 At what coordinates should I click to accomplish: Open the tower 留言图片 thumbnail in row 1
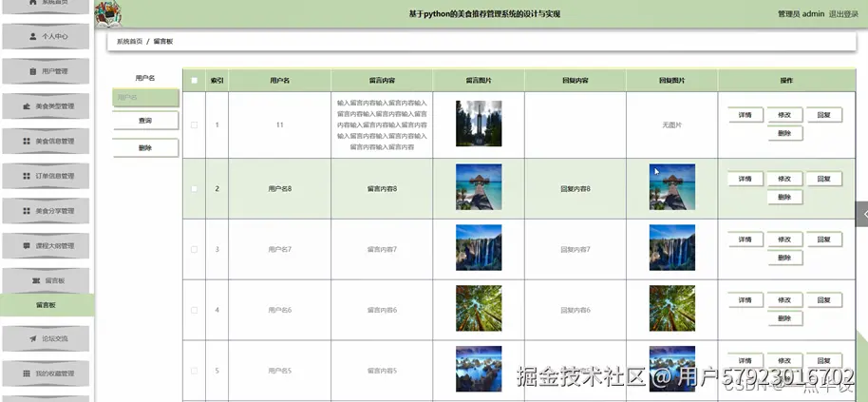pyautogui.click(x=479, y=124)
